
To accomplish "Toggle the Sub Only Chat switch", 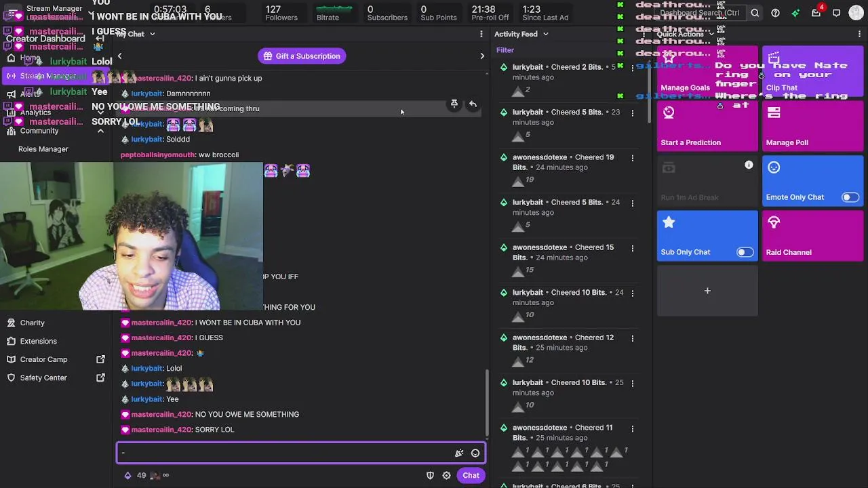I will coord(745,252).
